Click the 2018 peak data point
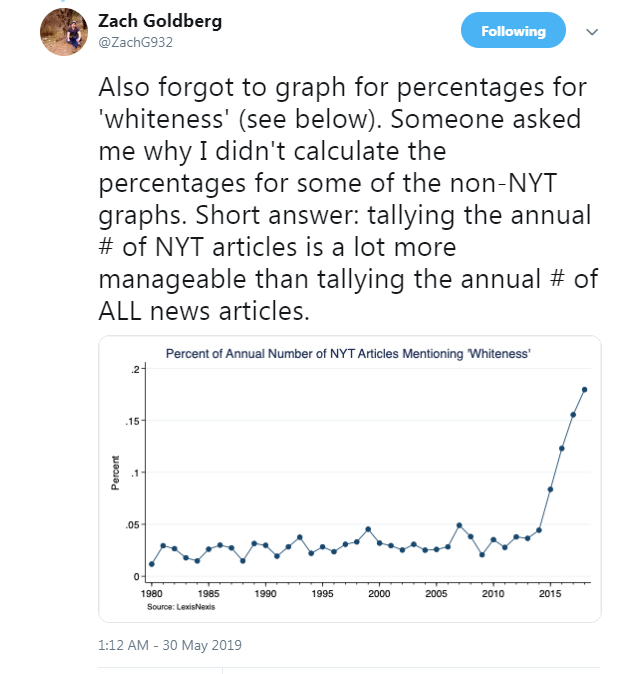Screen dimensions: 640x674 click(584, 390)
